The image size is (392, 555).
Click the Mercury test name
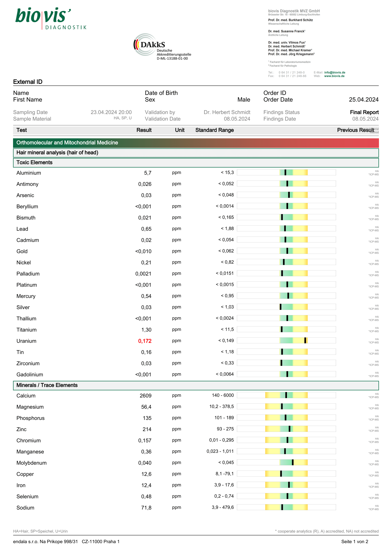coord(26,296)
